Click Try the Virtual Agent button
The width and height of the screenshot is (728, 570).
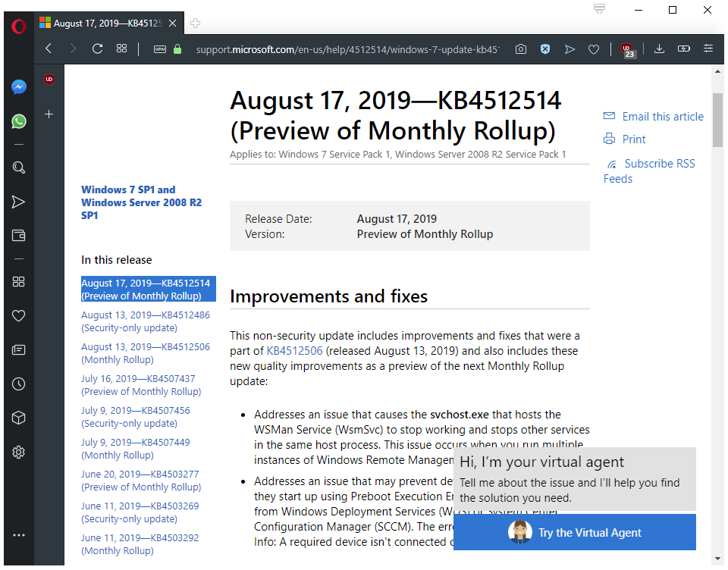575,532
